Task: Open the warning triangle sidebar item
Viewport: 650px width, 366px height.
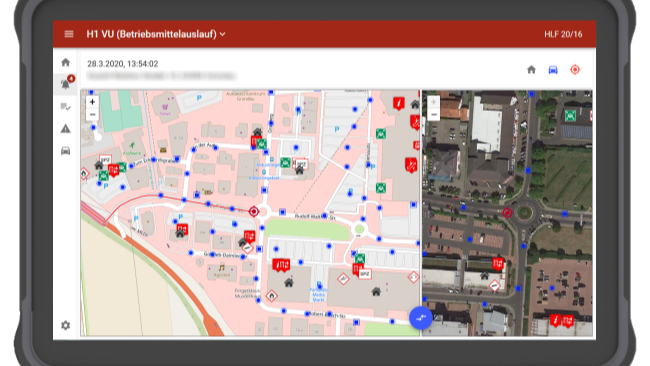Action: [x=65, y=129]
